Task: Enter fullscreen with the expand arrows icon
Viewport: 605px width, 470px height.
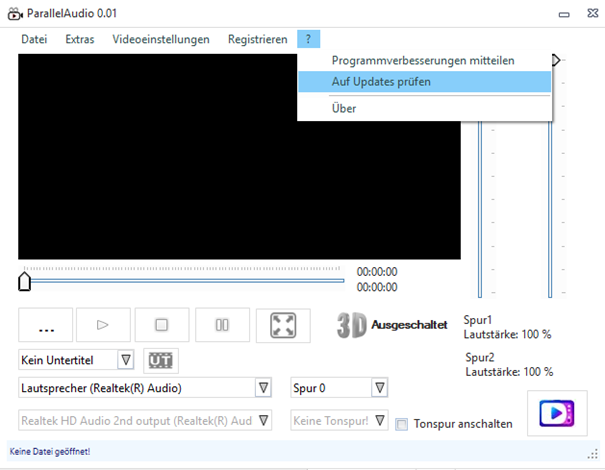Action: point(283,325)
